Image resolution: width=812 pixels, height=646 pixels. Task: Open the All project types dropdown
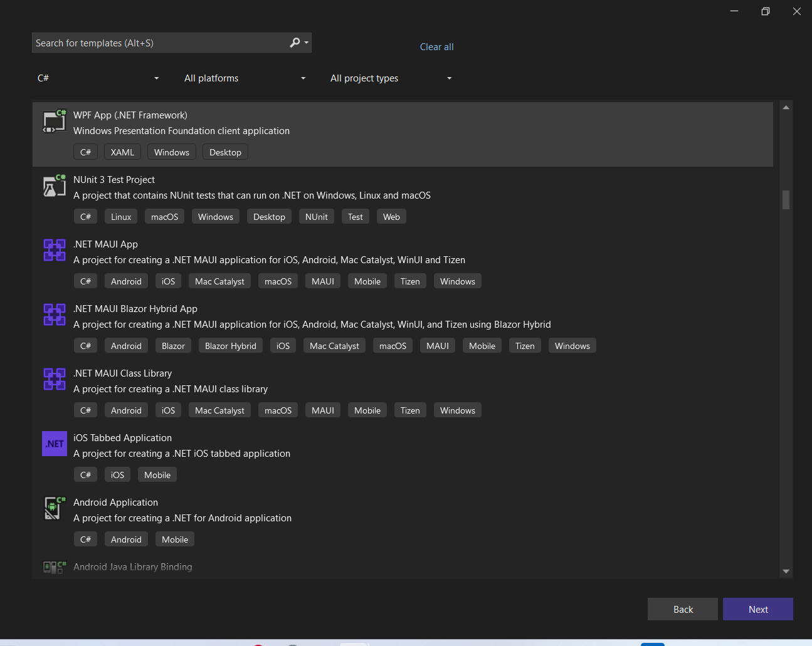(391, 78)
